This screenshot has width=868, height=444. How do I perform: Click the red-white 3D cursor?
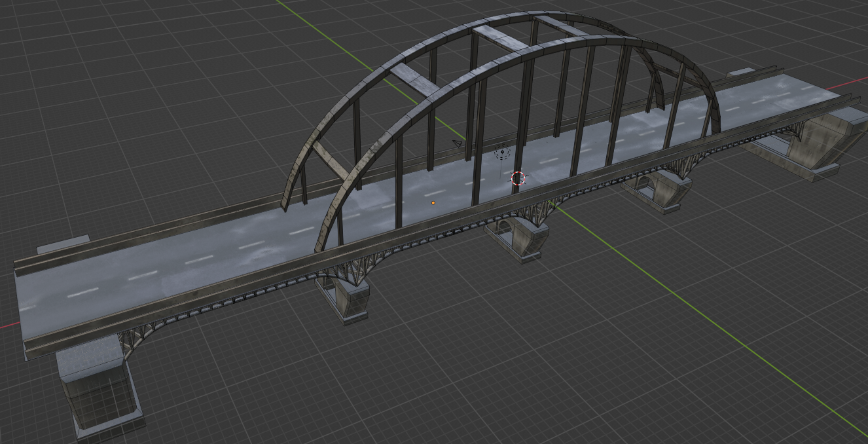(x=518, y=178)
